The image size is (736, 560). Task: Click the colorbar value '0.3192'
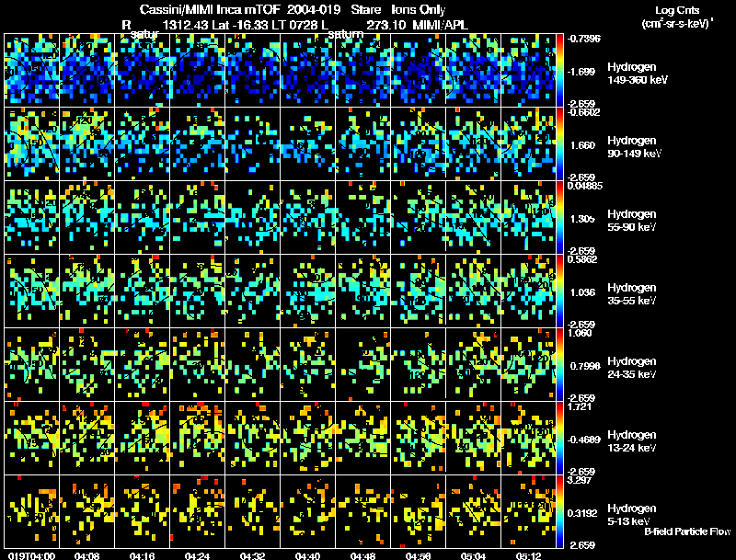(x=582, y=514)
